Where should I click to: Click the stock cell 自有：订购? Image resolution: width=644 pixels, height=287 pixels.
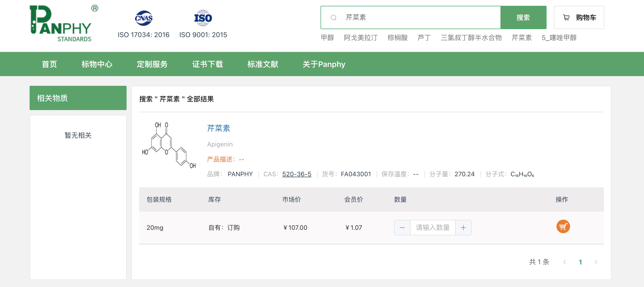pyautogui.click(x=224, y=228)
